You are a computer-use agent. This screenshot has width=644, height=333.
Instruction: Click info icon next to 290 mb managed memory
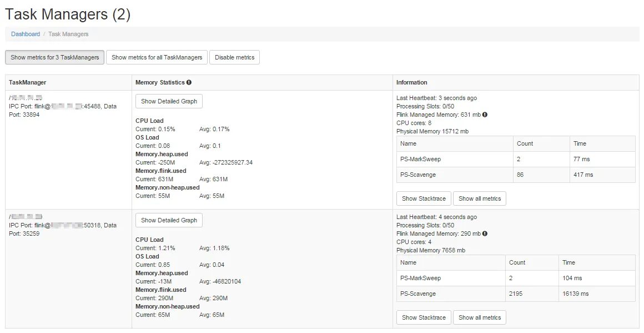click(485, 233)
